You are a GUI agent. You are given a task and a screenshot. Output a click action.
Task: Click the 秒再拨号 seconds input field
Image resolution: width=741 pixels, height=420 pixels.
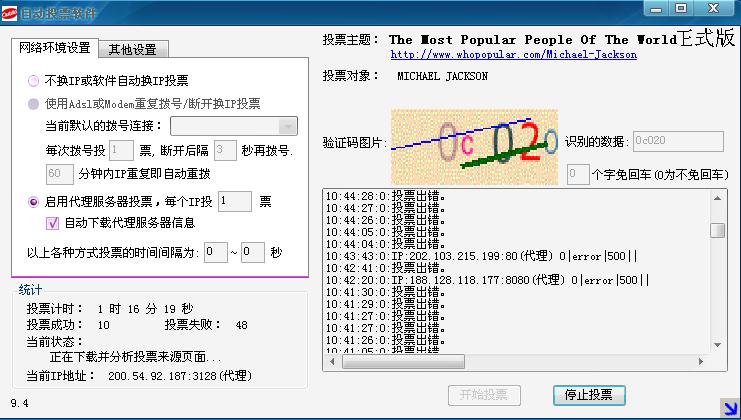tap(225, 150)
